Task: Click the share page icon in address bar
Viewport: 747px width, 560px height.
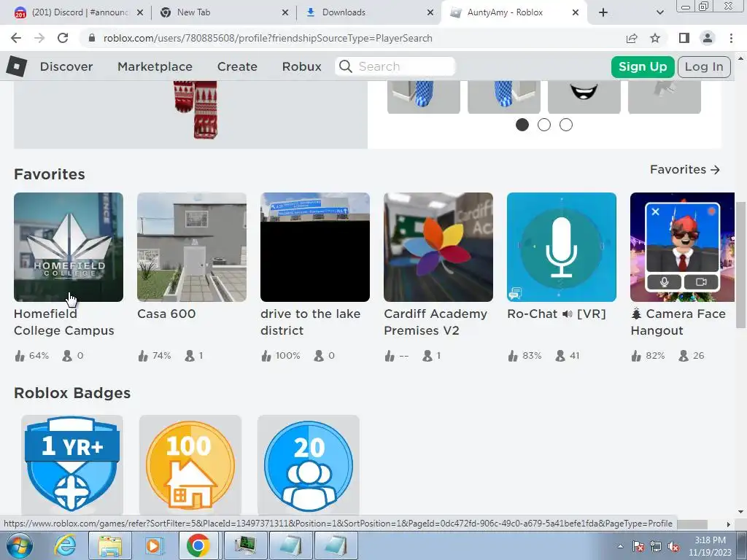Action: coord(632,38)
